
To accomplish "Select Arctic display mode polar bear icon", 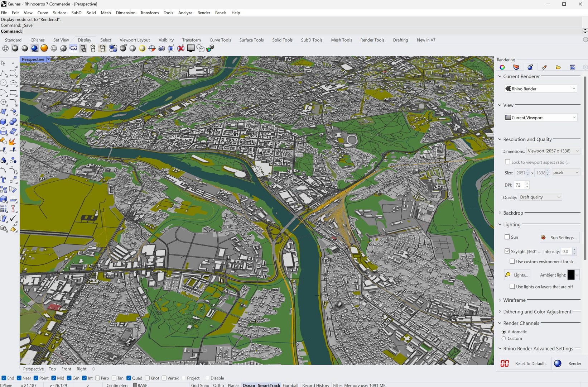I will [73, 48].
